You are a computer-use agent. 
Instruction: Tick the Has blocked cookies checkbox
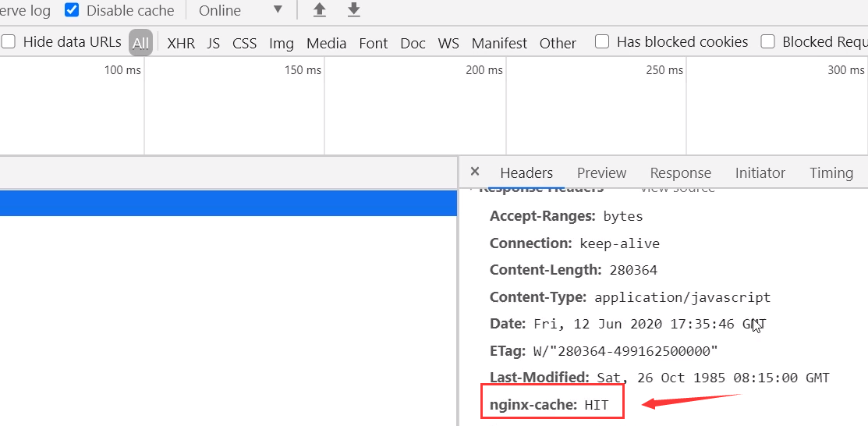pos(602,41)
